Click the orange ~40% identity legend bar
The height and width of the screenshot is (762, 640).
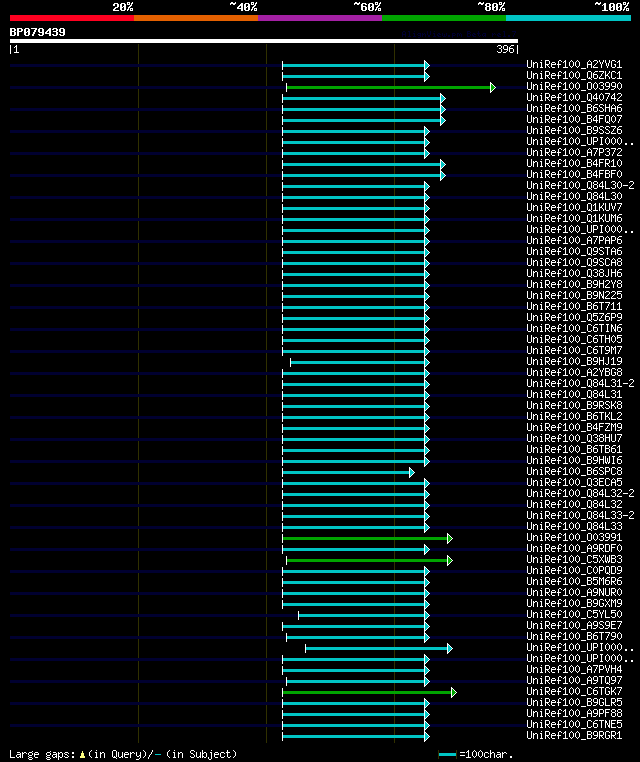pos(196,18)
